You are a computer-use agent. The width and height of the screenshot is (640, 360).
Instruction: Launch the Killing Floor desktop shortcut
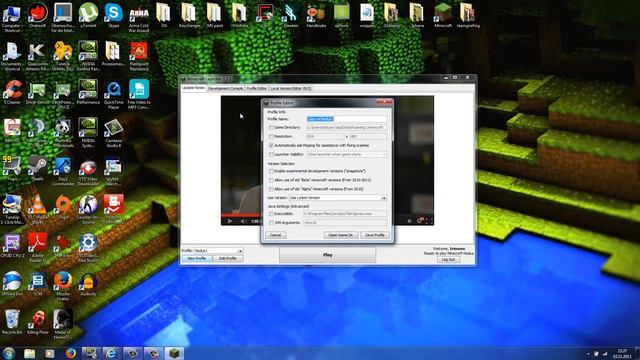tap(37, 322)
